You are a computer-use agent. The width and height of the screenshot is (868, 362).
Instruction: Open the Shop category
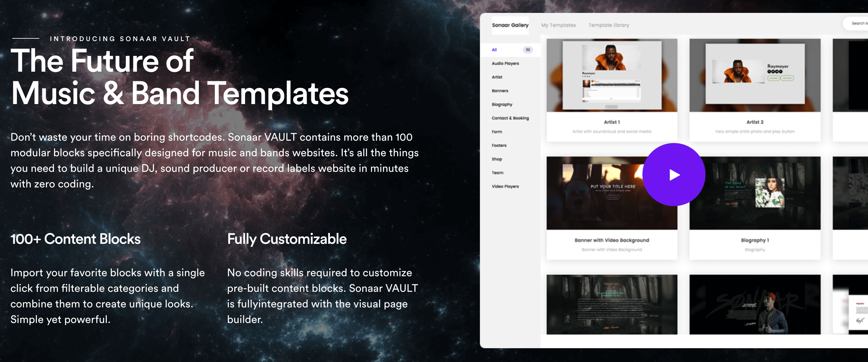[x=497, y=159]
